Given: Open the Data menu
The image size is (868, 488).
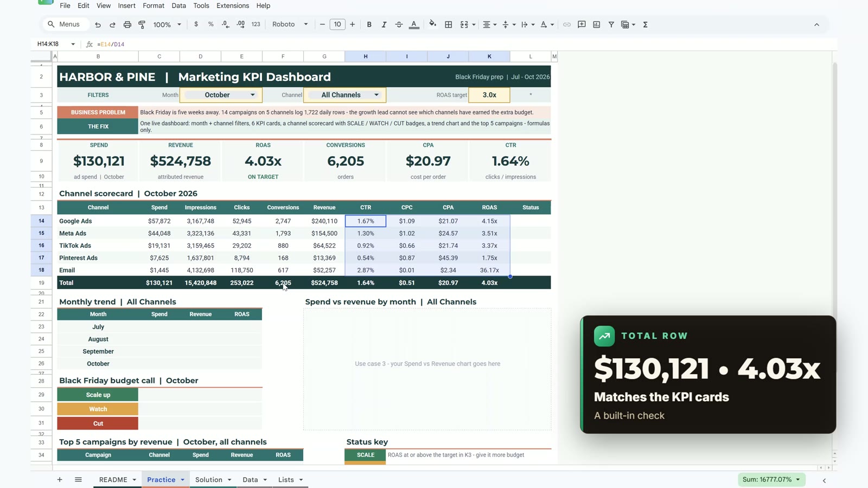Looking at the screenshot, I should click(178, 5).
